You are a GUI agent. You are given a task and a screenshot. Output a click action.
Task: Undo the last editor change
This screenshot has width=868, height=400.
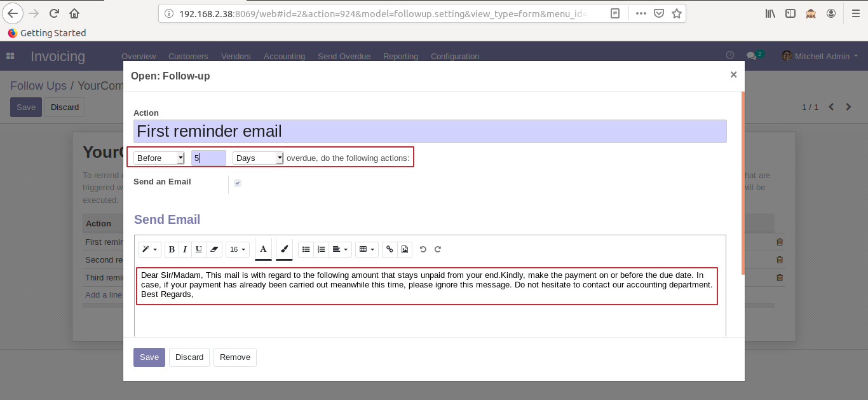tap(423, 249)
